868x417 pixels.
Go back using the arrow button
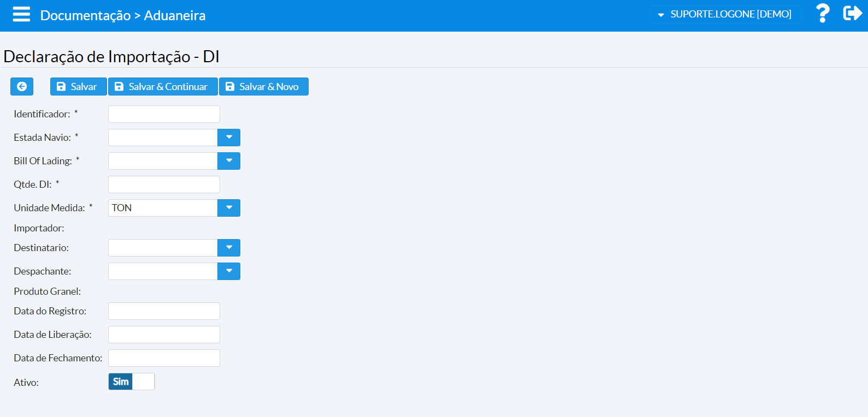[x=22, y=87]
